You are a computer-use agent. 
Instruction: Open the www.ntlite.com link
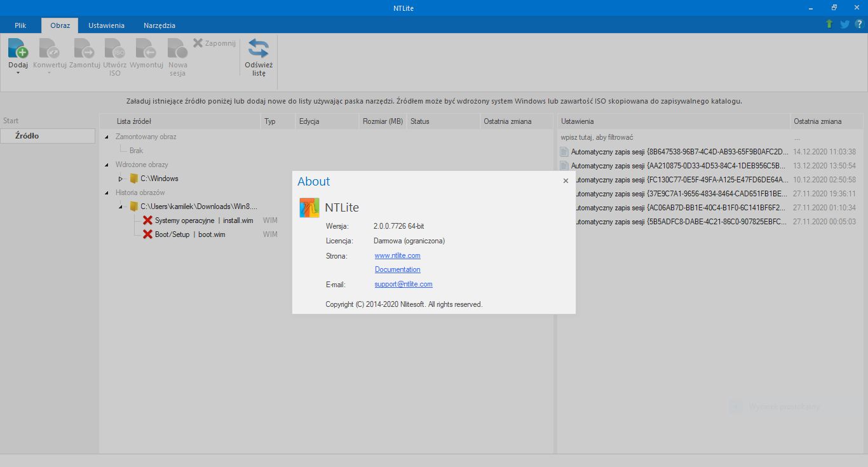[x=397, y=255]
